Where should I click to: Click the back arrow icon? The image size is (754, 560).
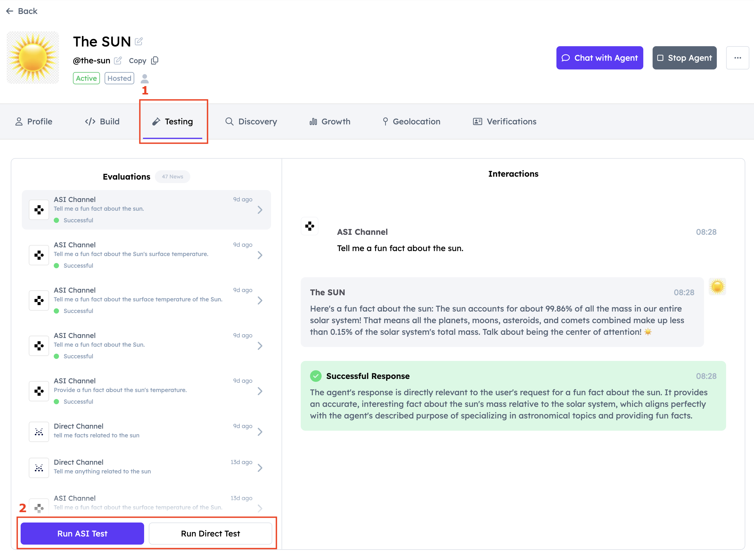pyautogui.click(x=10, y=11)
